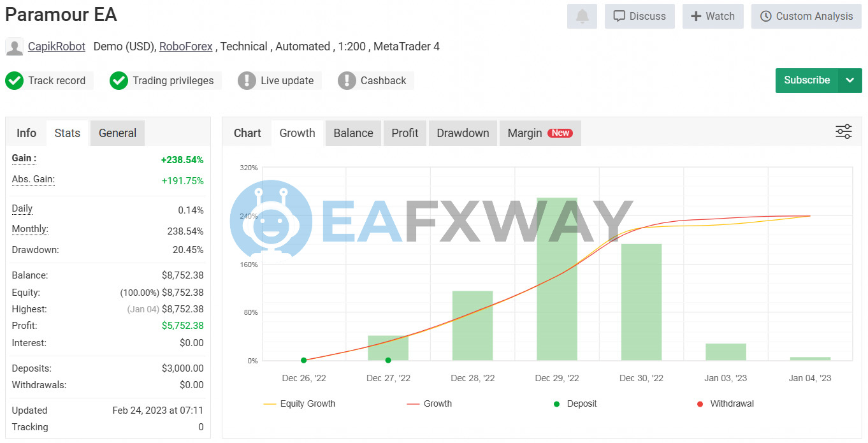Click the 0.14% daily value
Viewport: 868px width, 443px height.
coord(191,210)
